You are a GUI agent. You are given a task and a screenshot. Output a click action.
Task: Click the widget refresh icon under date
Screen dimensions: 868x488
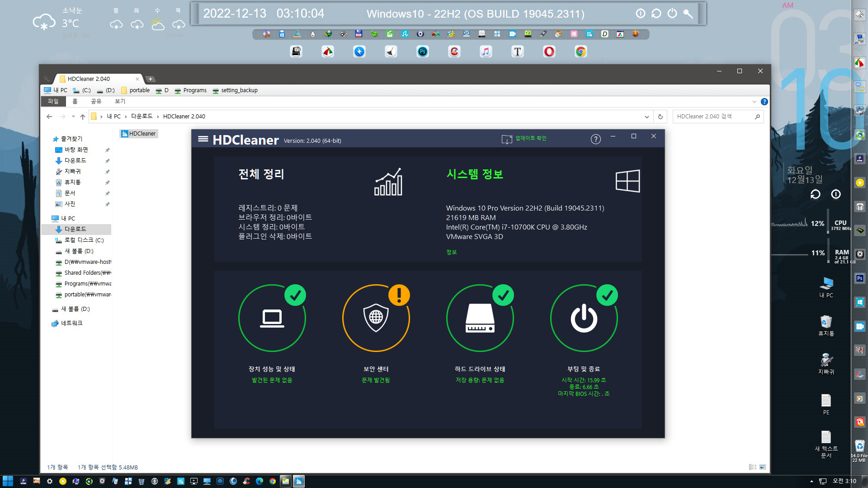[x=816, y=194]
